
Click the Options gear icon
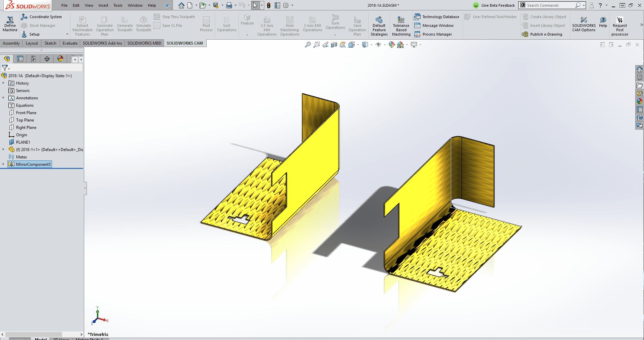286,5
